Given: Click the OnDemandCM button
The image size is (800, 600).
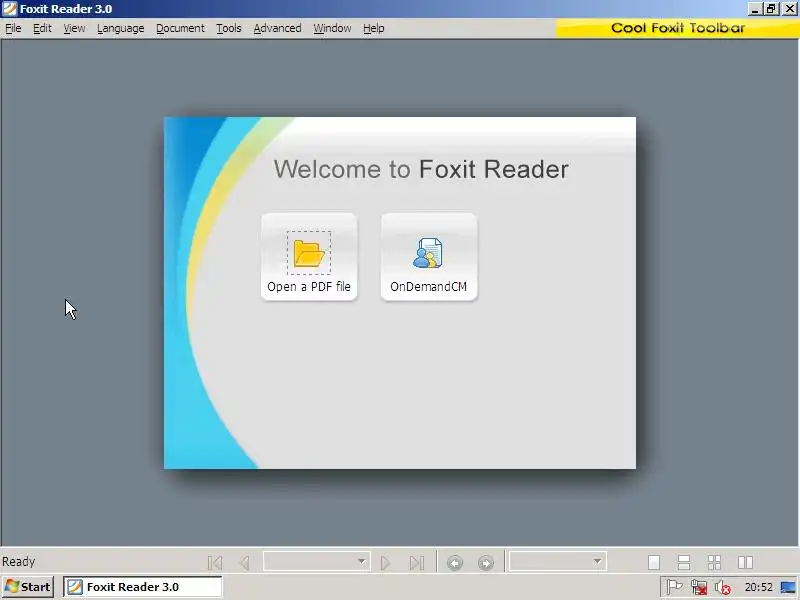Looking at the screenshot, I should (429, 257).
